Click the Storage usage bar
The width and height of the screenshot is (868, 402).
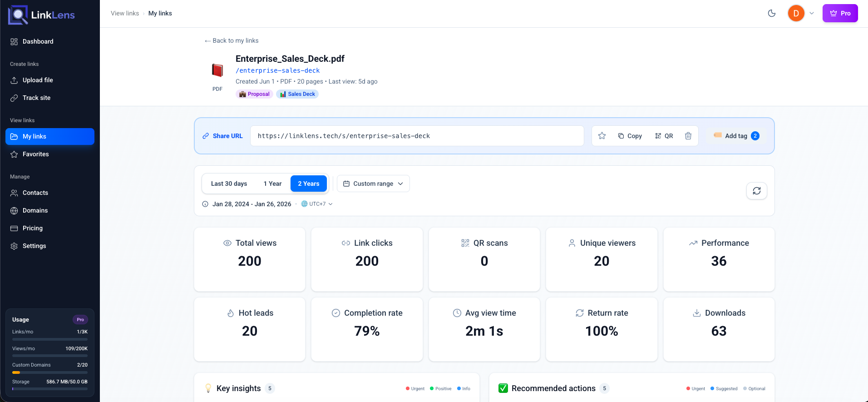tap(50, 389)
